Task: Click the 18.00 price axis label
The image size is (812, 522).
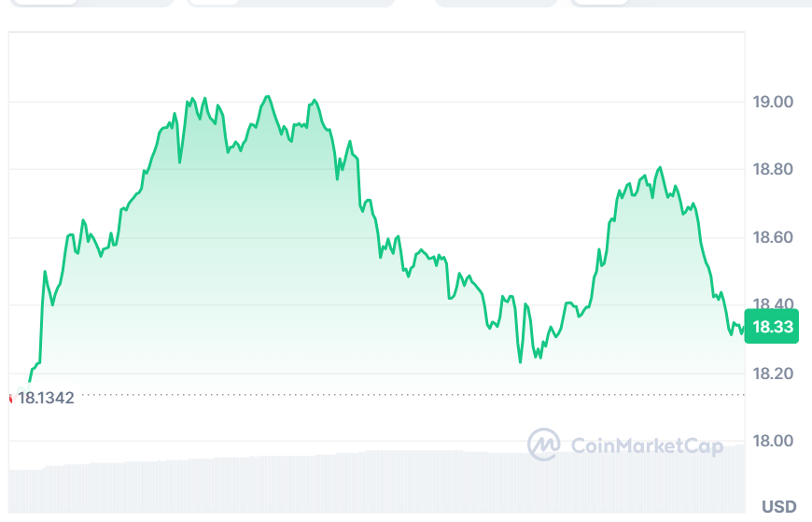Action: [x=773, y=442]
